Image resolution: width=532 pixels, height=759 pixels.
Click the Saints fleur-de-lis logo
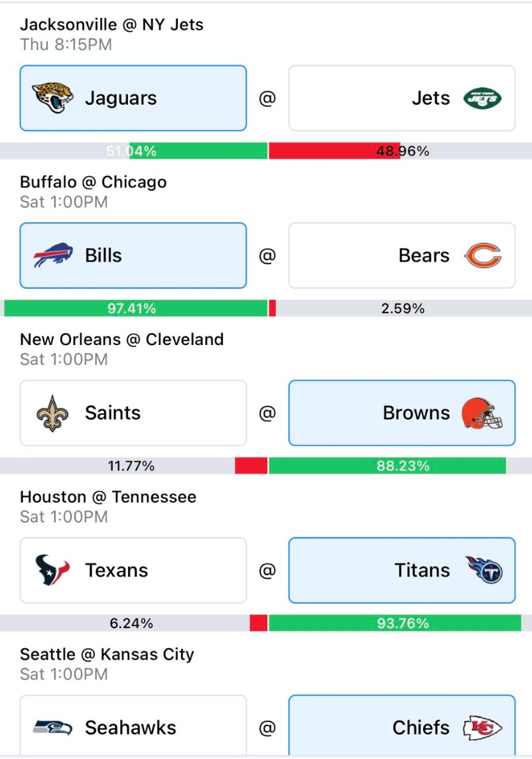click(x=52, y=413)
